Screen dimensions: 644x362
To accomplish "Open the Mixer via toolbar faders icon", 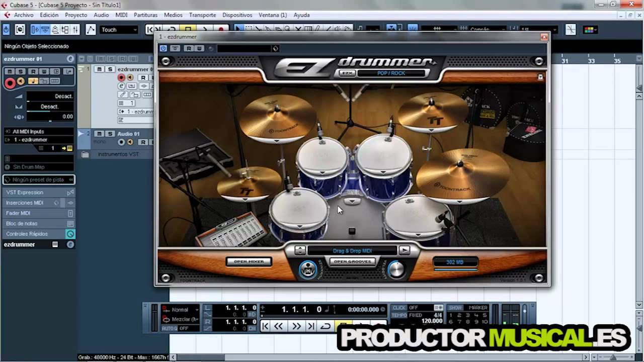I will pos(75,30).
